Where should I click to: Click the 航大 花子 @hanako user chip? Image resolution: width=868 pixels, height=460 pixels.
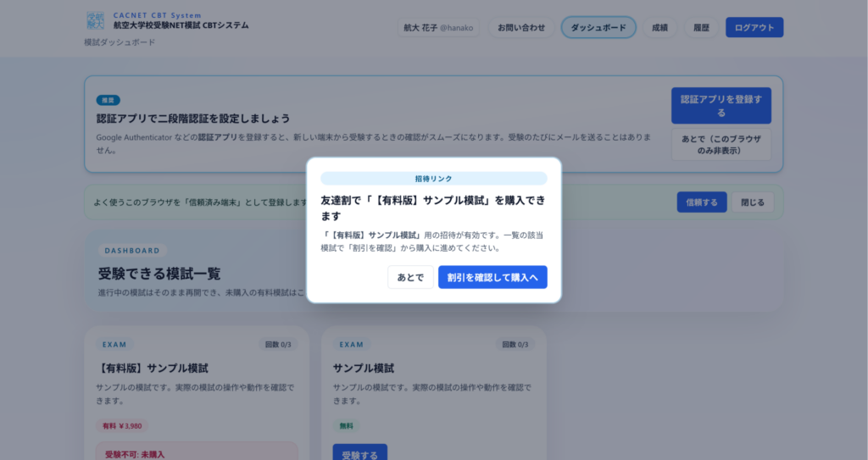coord(439,28)
